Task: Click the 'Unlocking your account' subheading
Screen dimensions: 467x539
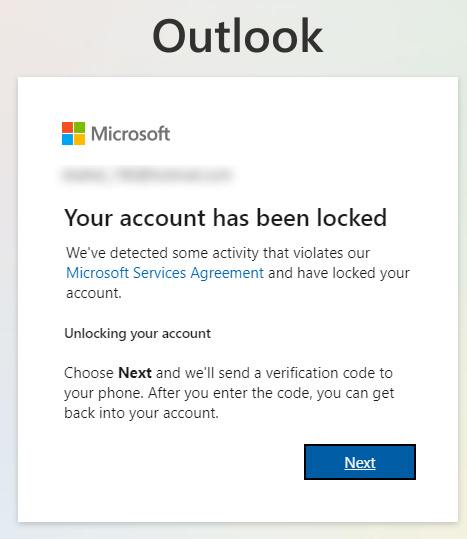Action: tap(137, 334)
